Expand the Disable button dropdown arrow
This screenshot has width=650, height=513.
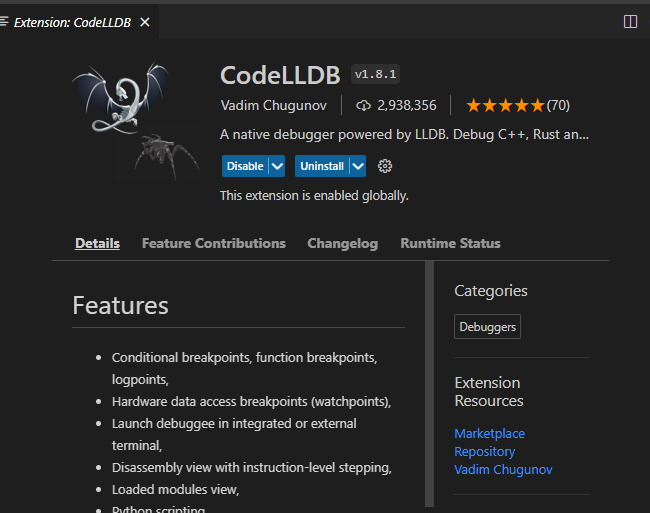point(277,166)
